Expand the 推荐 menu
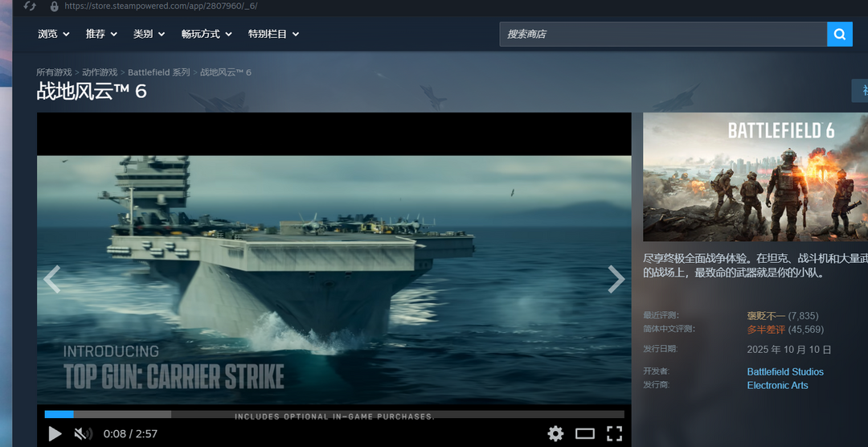 [101, 34]
